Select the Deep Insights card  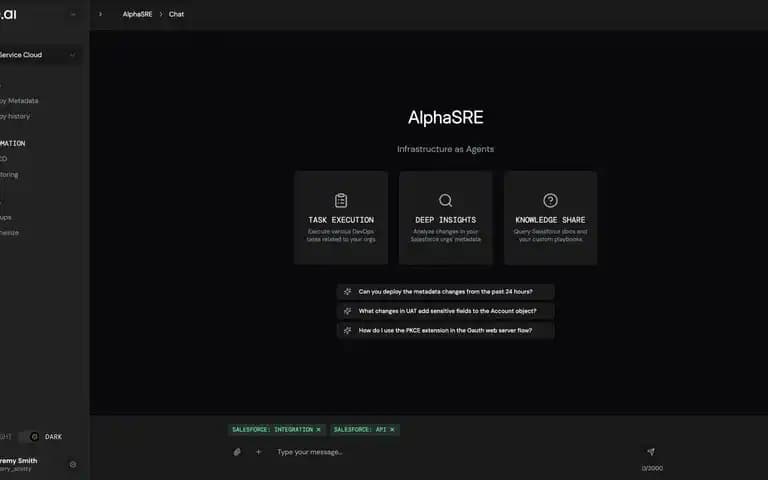click(445, 218)
